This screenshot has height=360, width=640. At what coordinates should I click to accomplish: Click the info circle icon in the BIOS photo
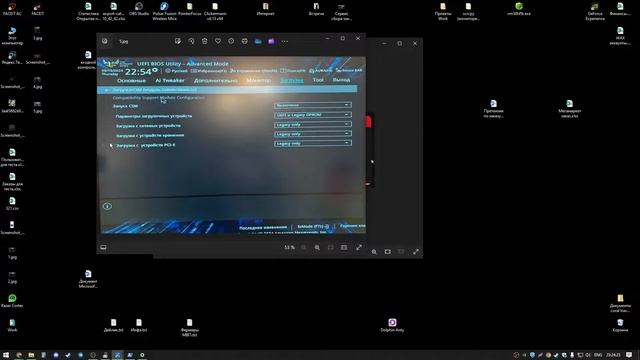pos(107,206)
